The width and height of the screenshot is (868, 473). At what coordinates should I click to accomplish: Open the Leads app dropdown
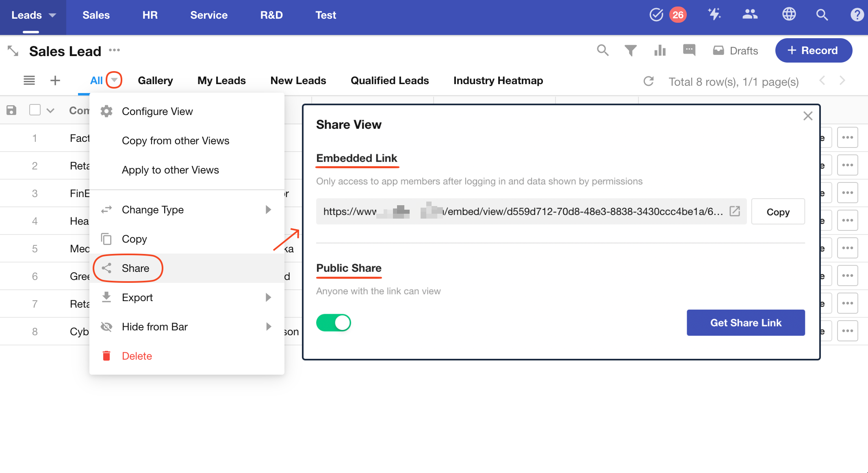point(33,15)
